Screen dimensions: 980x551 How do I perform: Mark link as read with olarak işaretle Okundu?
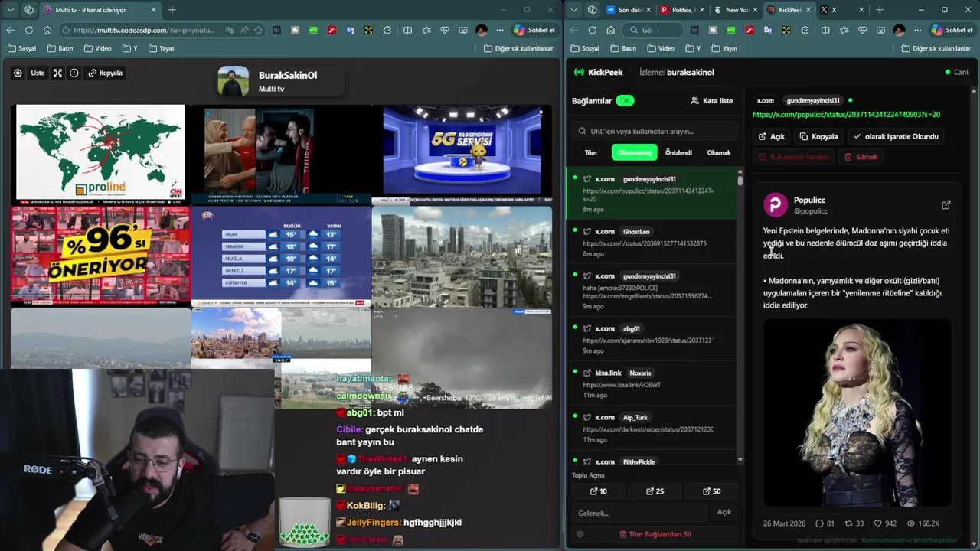pos(896,136)
